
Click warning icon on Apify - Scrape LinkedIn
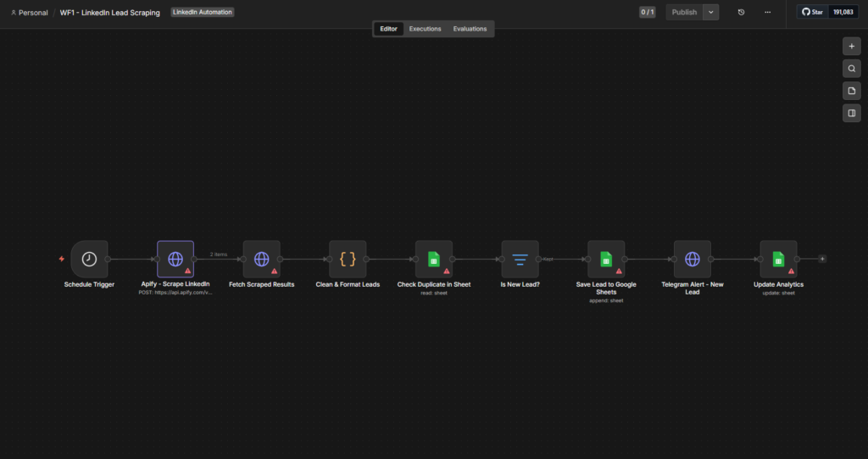pos(188,271)
